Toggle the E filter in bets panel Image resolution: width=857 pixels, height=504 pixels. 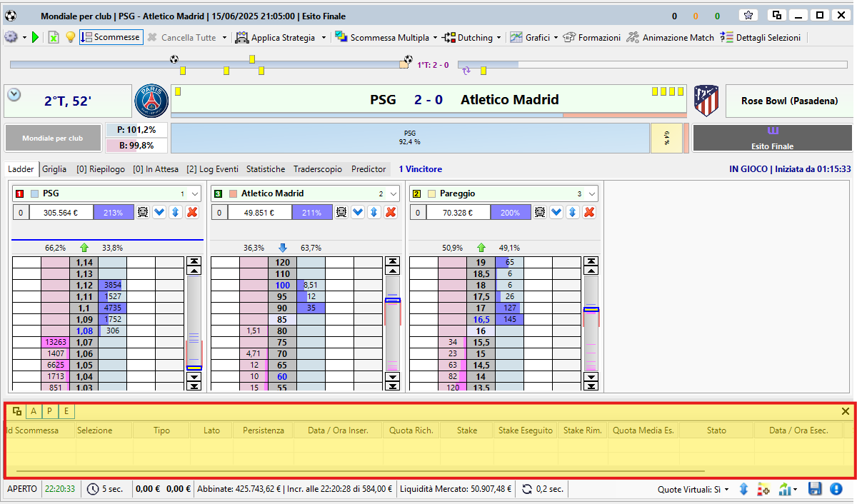66,411
